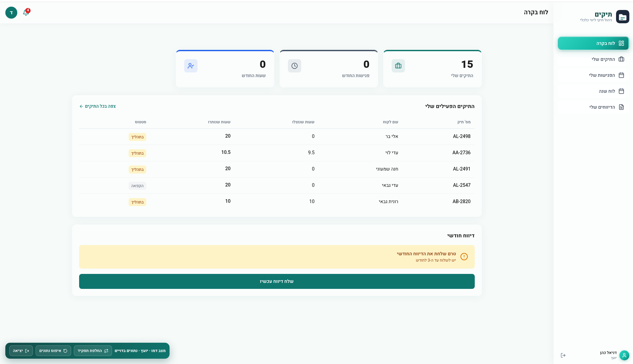The height and width of the screenshot is (364, 633).
Task: Click client name רונית גבאי
Action: pyautogui.click(x=388, y=201)
